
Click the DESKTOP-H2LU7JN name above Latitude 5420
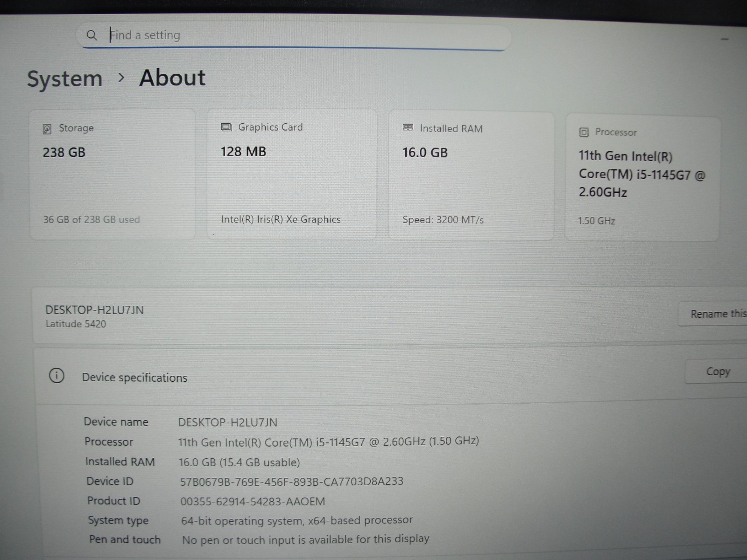coord(94,310)
